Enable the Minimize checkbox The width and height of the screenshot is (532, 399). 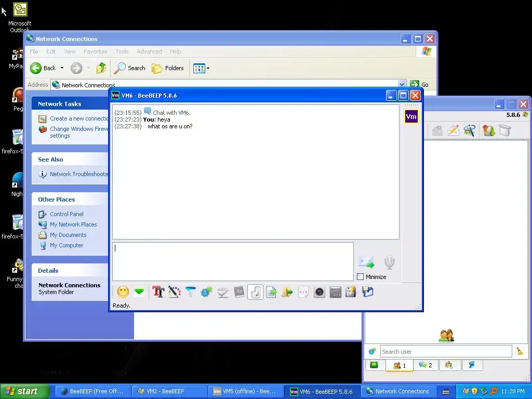361,277
